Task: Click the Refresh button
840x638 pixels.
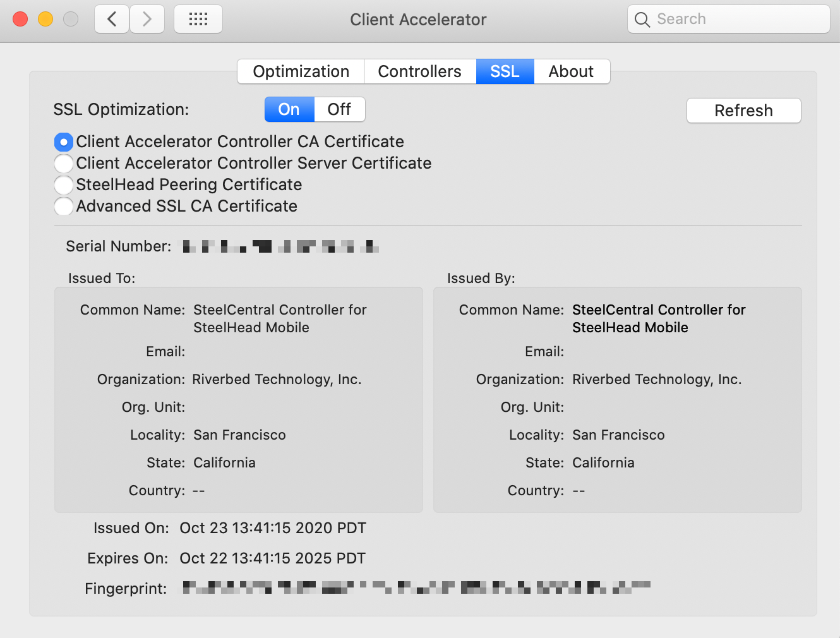Action: point(744,111)
